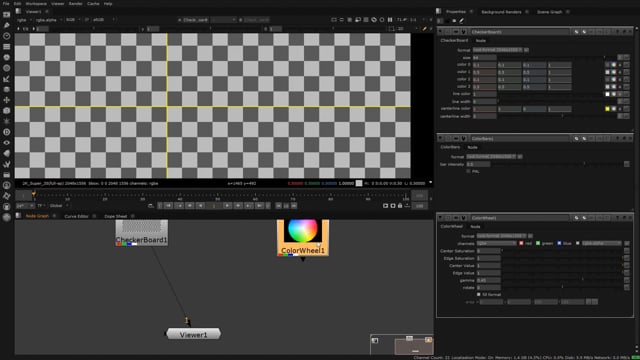Viewport: 640px width, 360px height.
Task: Click the CheckerBoard size input field
Action: (x=484, y=58)
